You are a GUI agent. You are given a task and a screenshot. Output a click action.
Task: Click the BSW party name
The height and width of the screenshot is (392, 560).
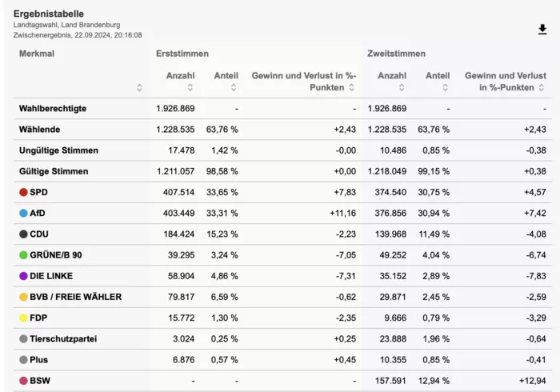click(x=40, y=381)
